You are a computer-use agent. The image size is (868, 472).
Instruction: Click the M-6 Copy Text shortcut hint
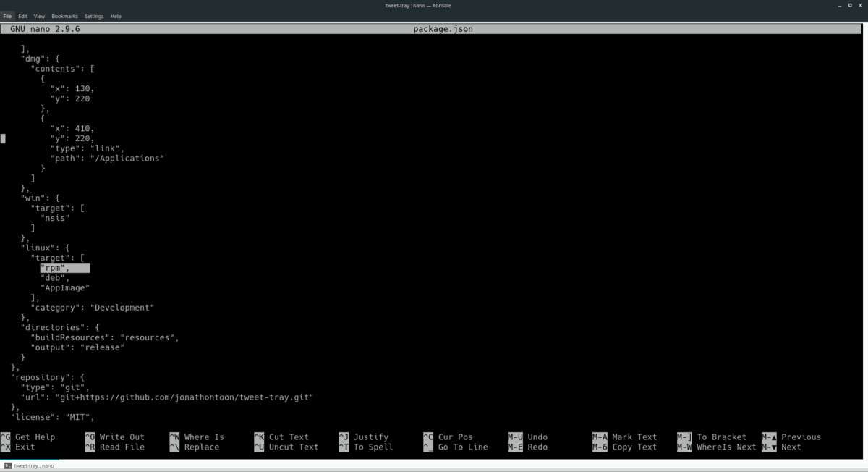tap(625, 447)
